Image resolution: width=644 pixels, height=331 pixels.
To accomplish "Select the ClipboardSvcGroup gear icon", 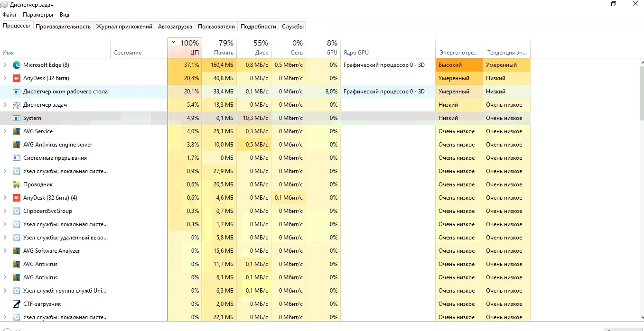I will tap(17, 211).
